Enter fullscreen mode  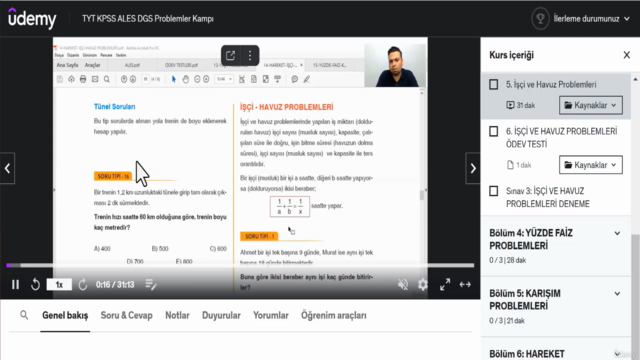coord(445,284)
